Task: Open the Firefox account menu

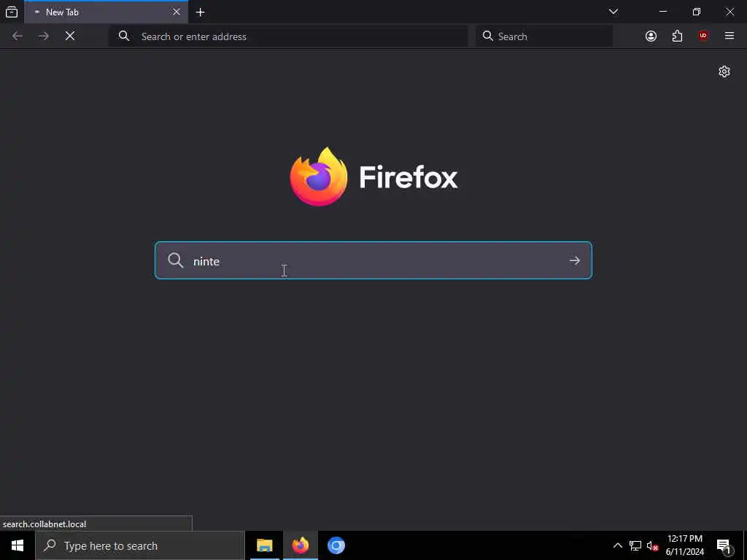Action: click(x=651, y=36)
